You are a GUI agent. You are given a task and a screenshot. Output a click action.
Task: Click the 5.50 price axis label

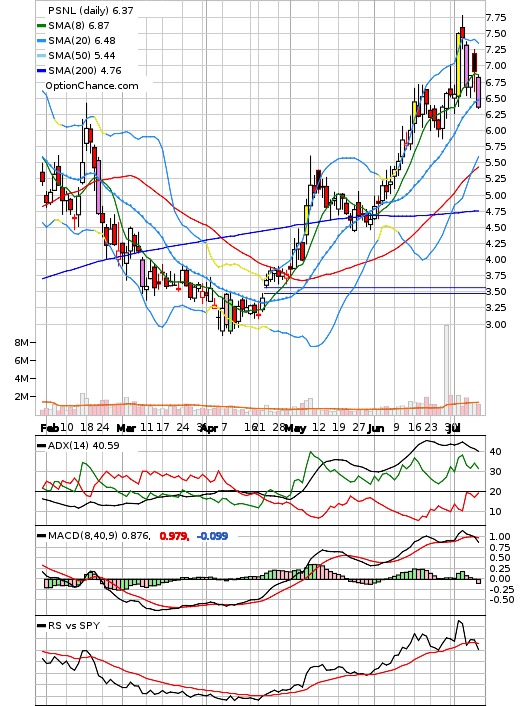point(495,163)
